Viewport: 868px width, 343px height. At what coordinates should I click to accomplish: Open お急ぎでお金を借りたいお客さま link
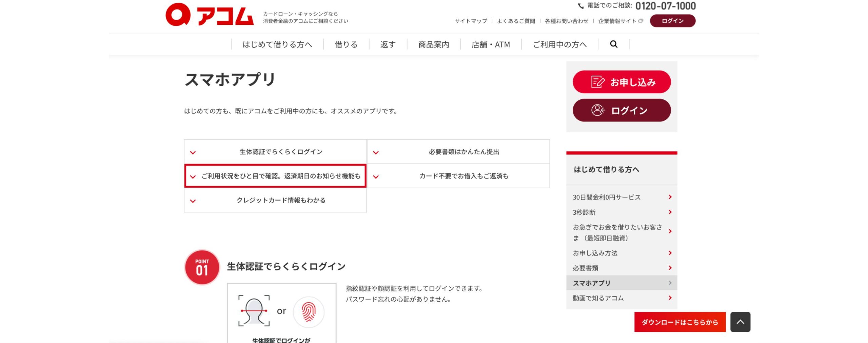pos(617,232)
